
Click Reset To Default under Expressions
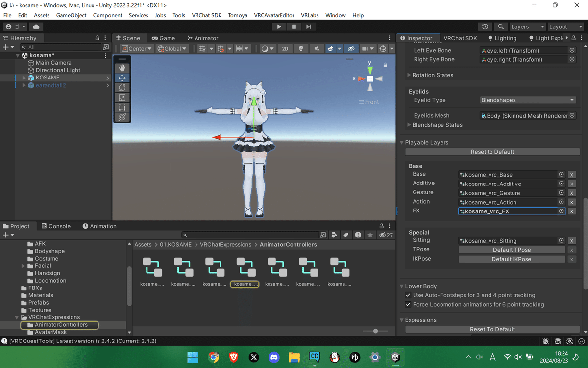(492, 330)
